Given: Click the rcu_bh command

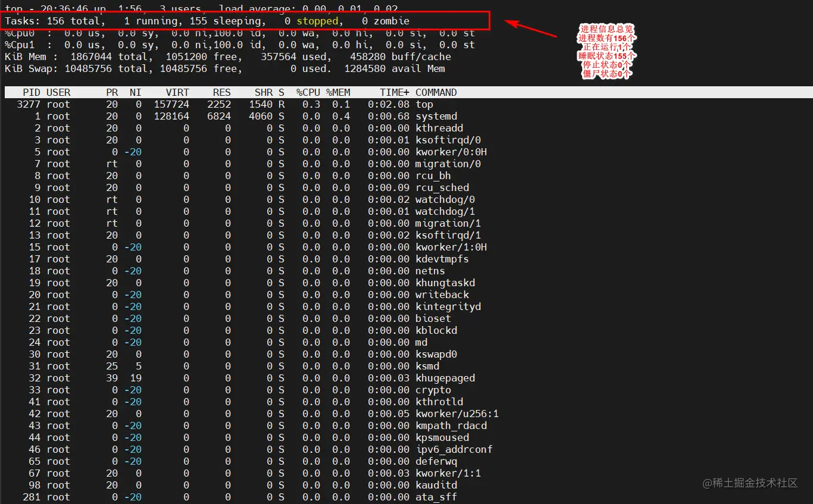Looking at the screenshot, I should click(433, 176).
